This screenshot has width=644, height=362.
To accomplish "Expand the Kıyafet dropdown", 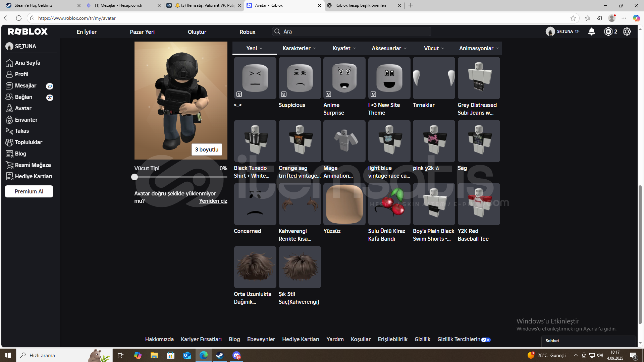I will pos(344,48).
